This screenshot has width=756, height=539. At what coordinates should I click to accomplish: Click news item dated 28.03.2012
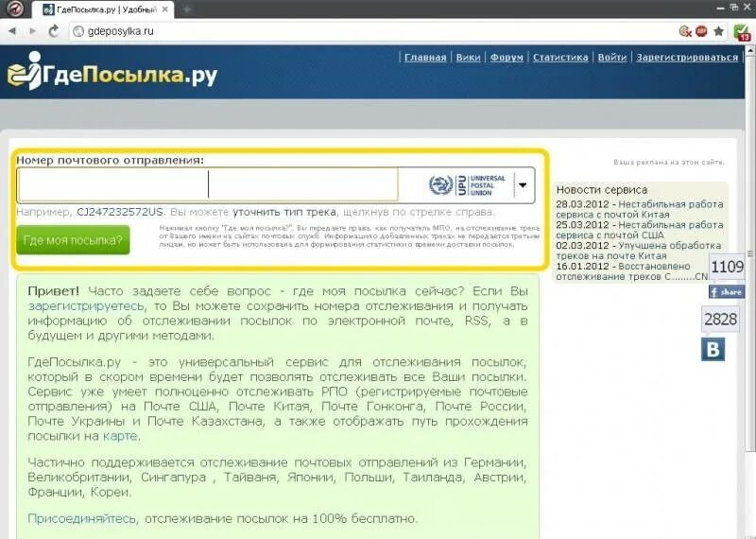pos(640,209)
